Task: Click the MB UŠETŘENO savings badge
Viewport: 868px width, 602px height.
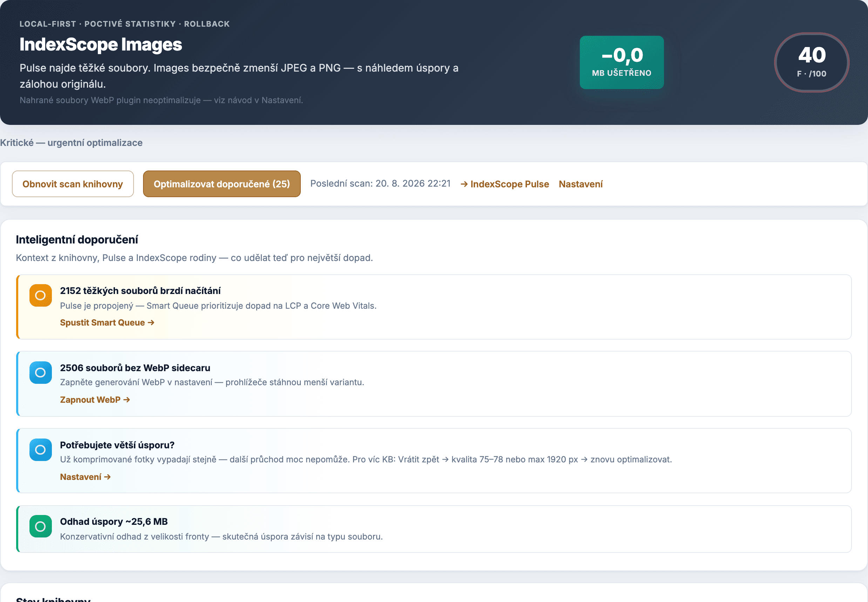Action: tap(622, 62)
